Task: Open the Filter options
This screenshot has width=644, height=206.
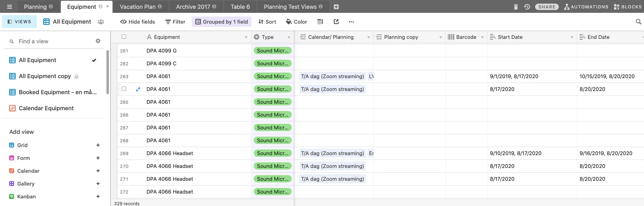Action: [x=175, y=22]
